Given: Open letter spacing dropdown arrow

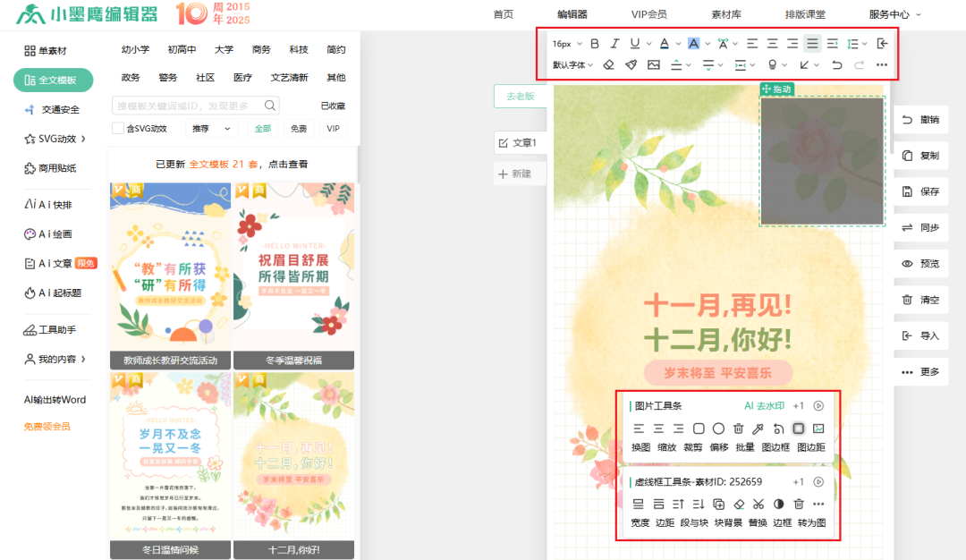Looking at the screenshot, I should pyautogui.click(x=735, y=44).
